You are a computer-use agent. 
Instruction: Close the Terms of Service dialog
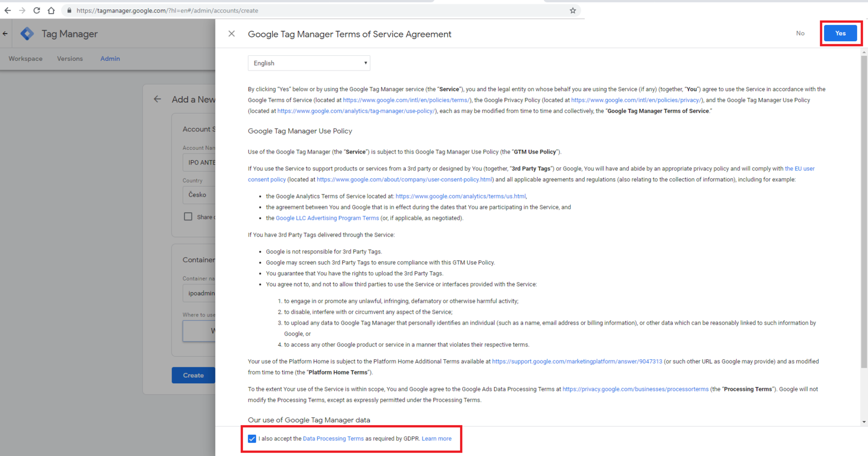coord(232,34)
